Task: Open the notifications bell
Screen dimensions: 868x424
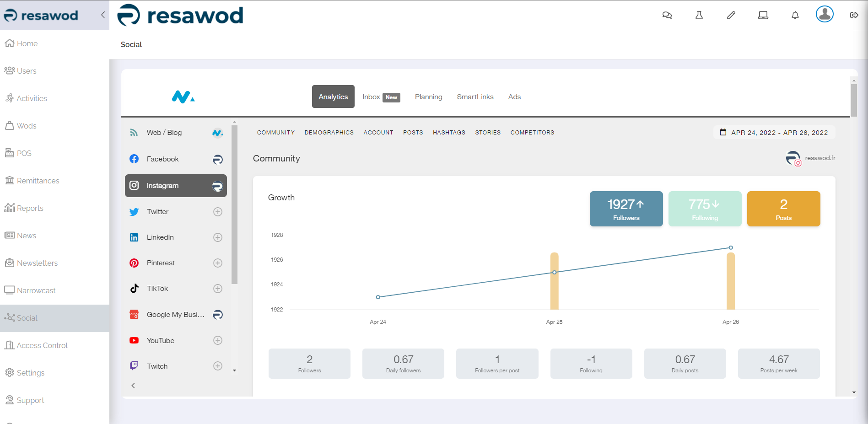Action: pyautogui.click(x=795, y=15)
